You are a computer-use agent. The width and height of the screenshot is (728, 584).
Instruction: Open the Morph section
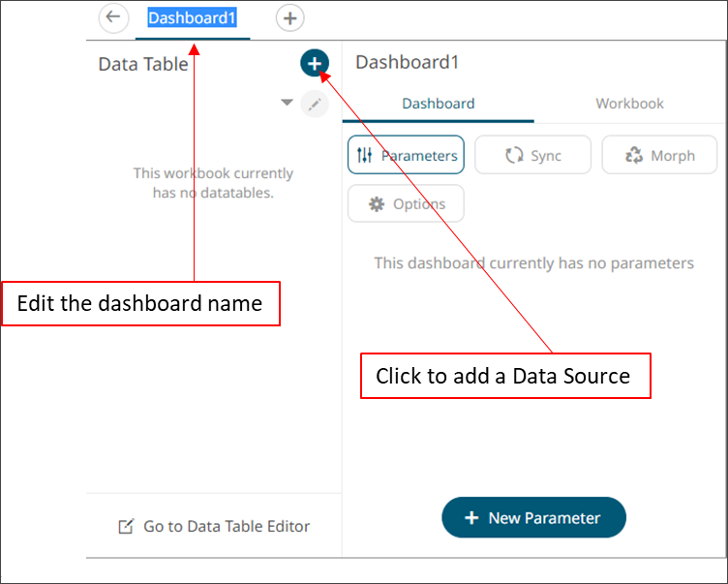659,155
